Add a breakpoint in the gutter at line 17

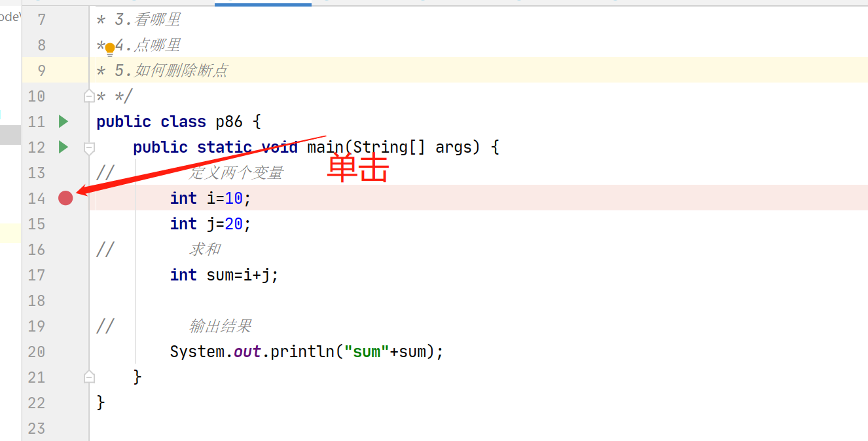coord(65,275)
